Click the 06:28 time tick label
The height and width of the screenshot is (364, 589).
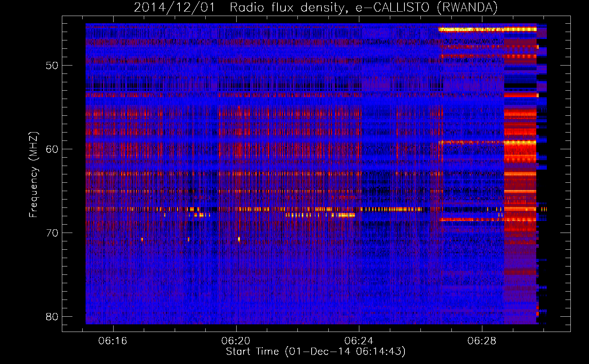(482, 341)
